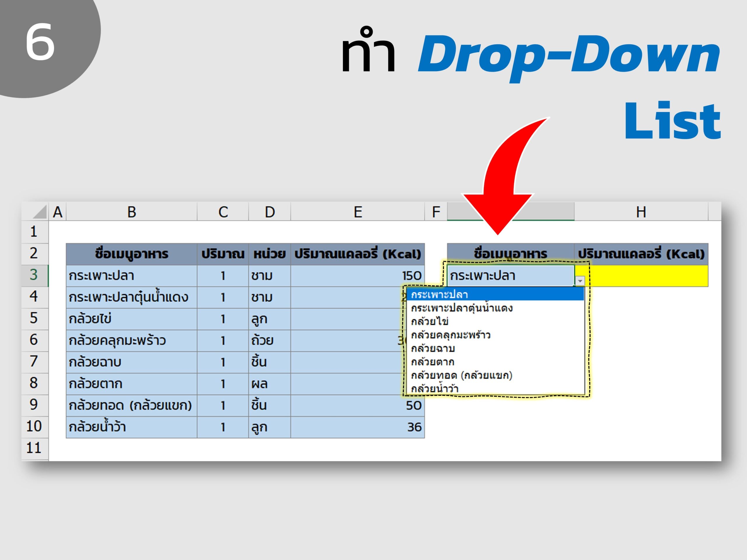This screenshot has height=560, width=747.
Task: Click the ชื่อเมนูอาหาร header in column B
Action: coord(132,254)
